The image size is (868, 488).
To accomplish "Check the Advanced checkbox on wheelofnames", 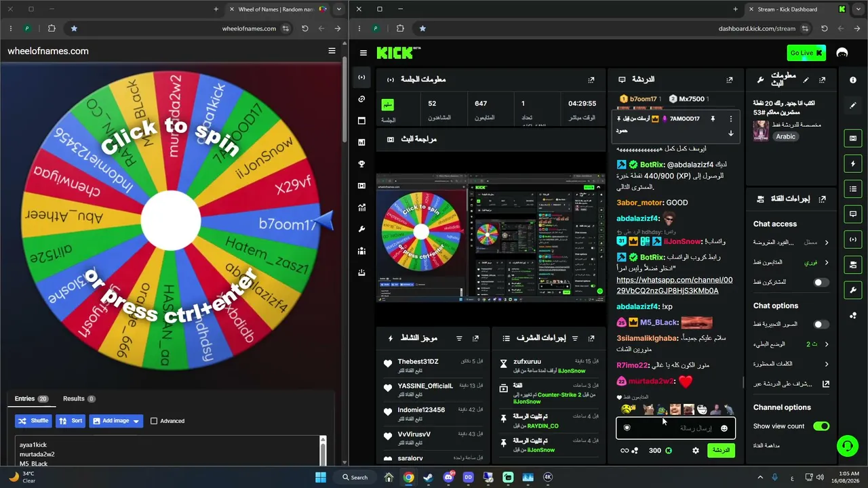I will [154, 421].
